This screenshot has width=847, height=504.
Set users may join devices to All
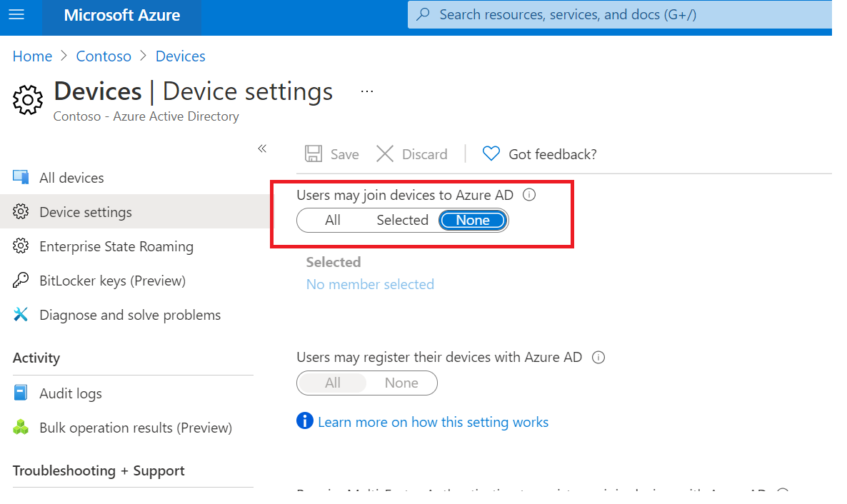click(x=333, y=220)
